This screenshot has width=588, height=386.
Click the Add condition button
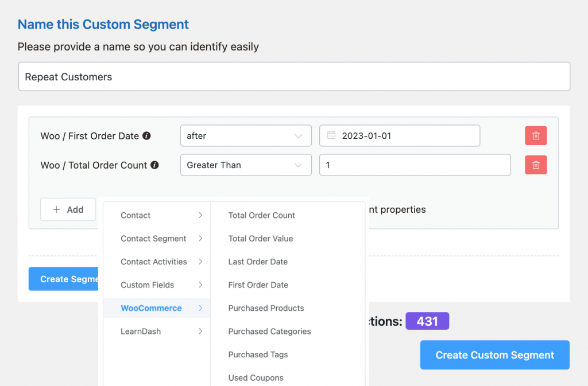point(68,210)
